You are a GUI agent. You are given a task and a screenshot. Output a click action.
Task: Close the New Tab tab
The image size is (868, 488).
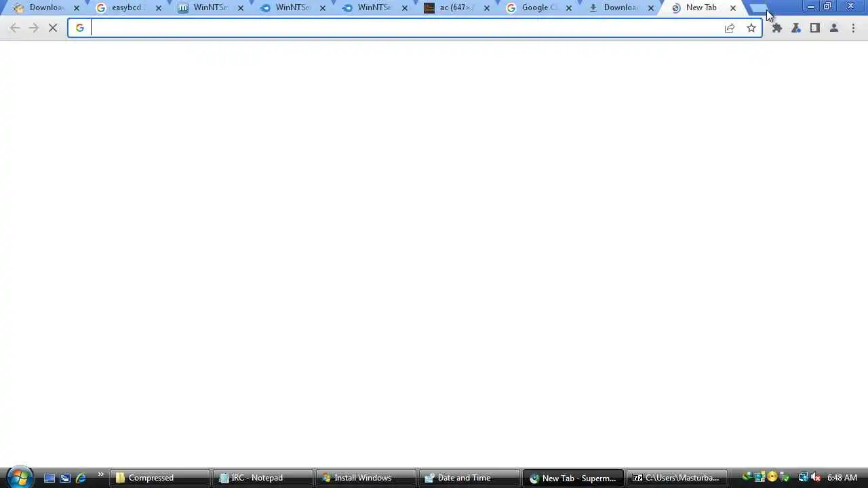pyautogui.click(x=732, y=8)
